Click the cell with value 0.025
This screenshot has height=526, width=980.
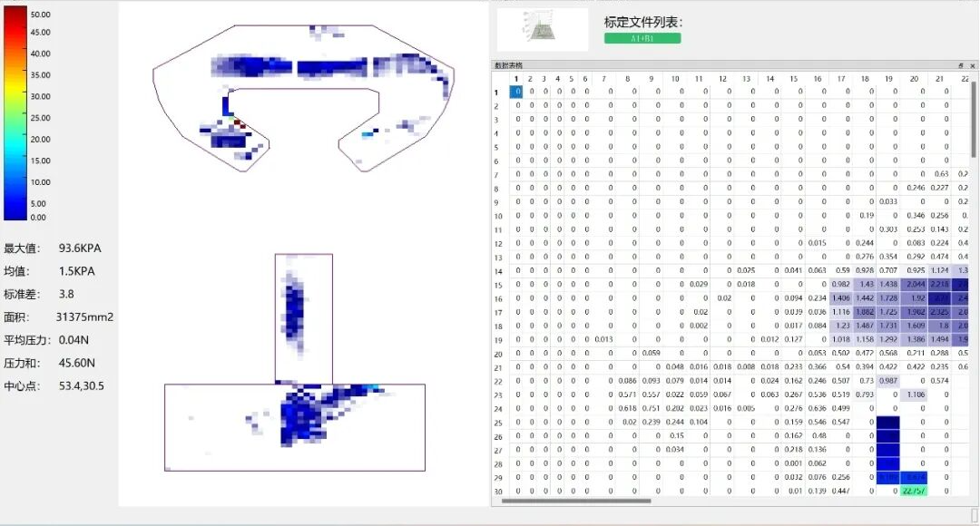746,270
